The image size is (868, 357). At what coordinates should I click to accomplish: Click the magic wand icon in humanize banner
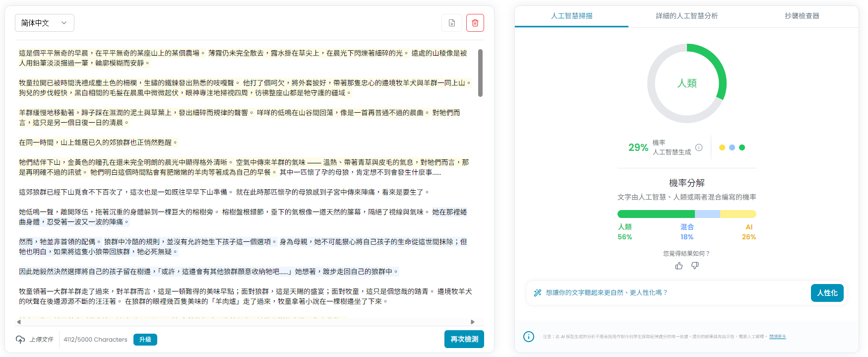point(537,293)
